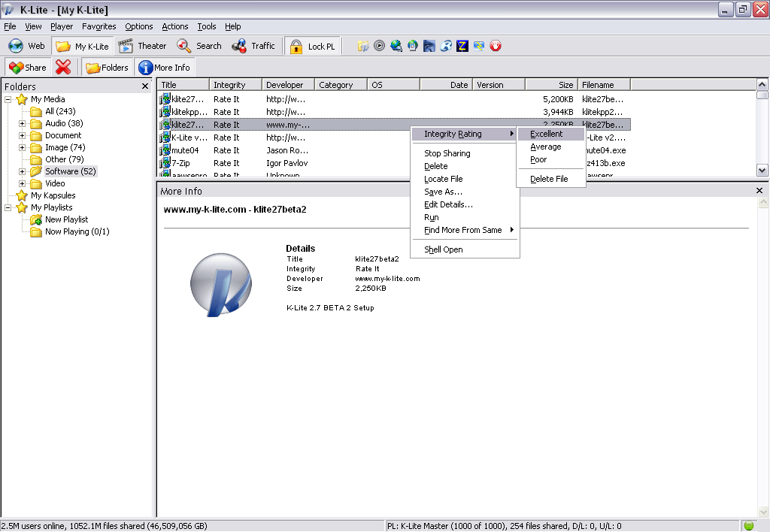Click the blue eye image toolbar icon
This screenshot has width=770, height=532.
tap(429, 46)
